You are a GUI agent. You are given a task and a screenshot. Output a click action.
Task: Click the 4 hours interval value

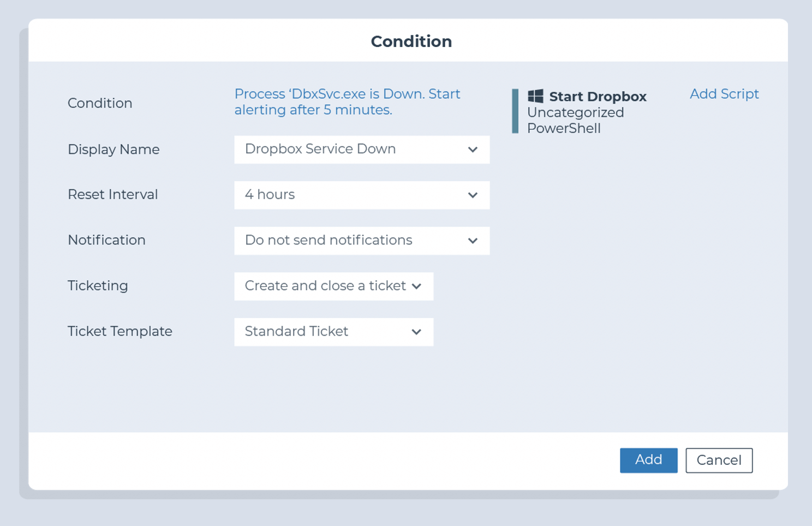pos(270,195)
